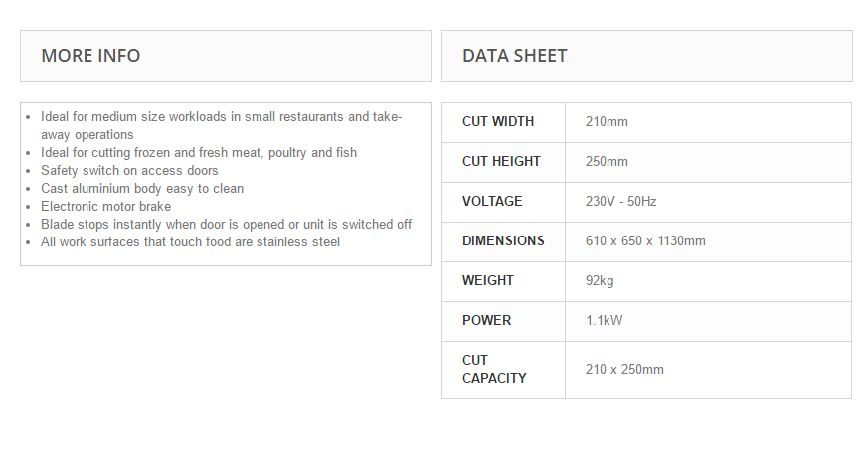Click the MORE INFO panel header
868x475 pixels.
(90, 56)
